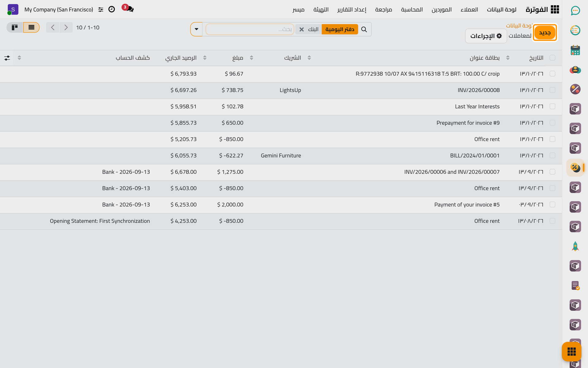
Task: Click the جديد new button
Action: (545, 33)
